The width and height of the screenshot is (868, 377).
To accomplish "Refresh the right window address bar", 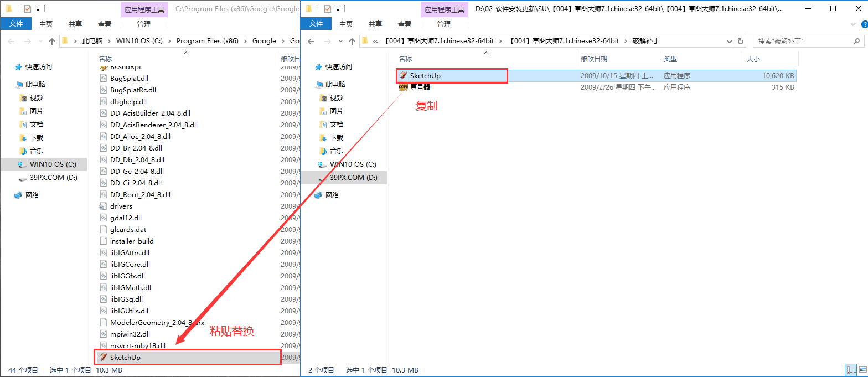I will click(x=742, y=41).
